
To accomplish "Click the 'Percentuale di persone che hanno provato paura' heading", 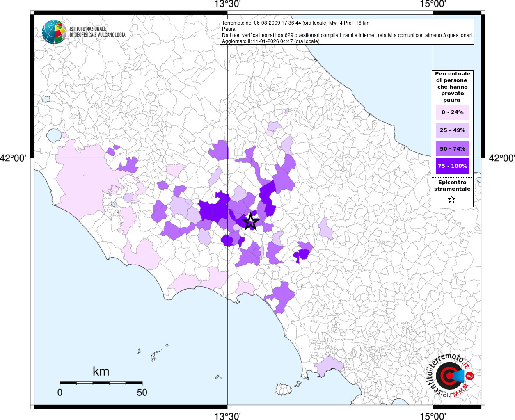I will pos(453,87).
